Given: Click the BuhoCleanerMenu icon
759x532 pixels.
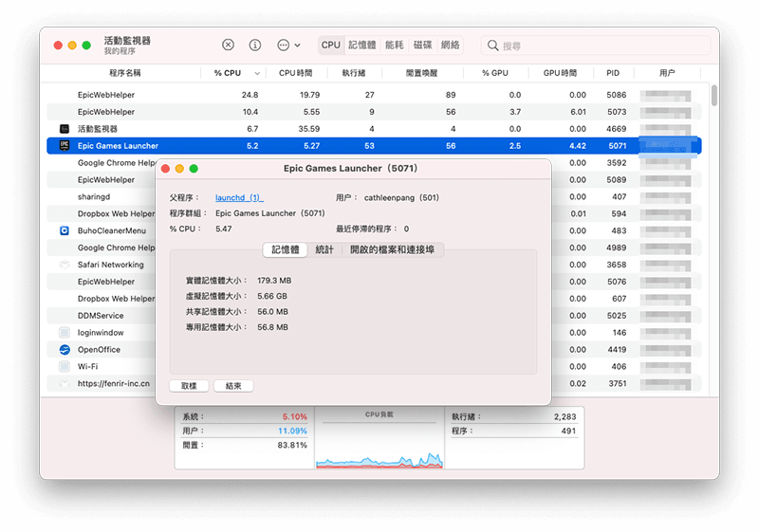Looking at the screenshot, I should (x=65, y=230).
